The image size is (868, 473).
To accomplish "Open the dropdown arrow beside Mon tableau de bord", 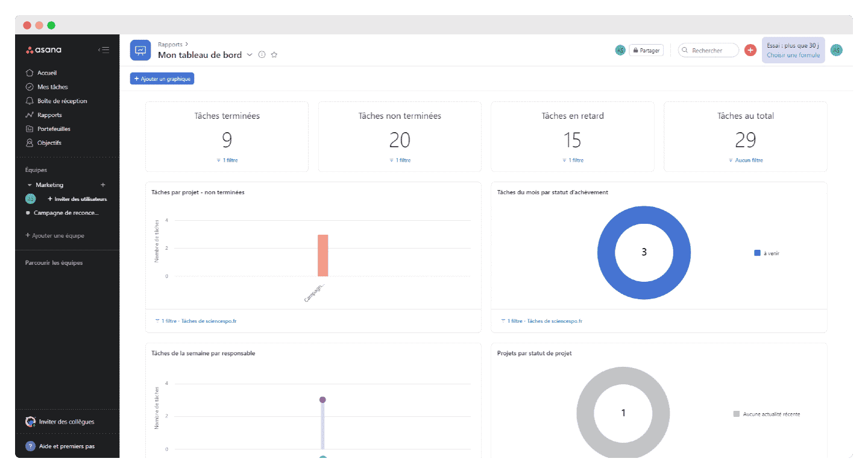I will 250,55.
